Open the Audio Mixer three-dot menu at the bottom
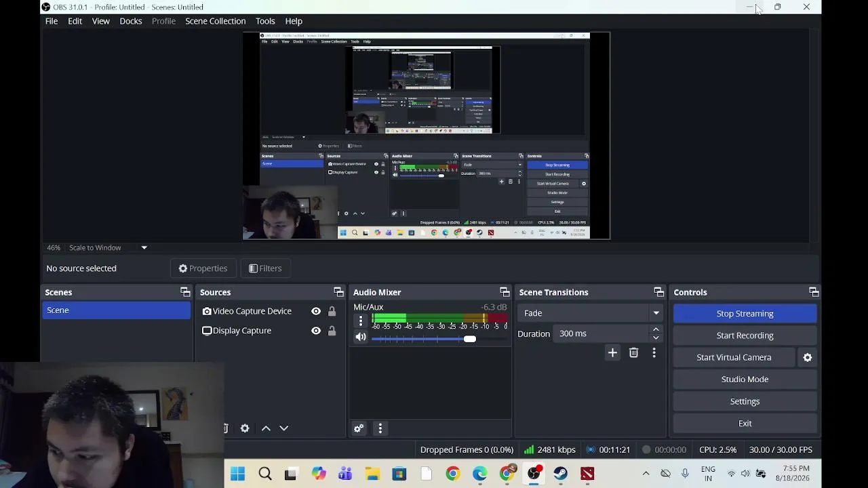The width and height of the screenshot is (868, 488). tap(380, 428)
